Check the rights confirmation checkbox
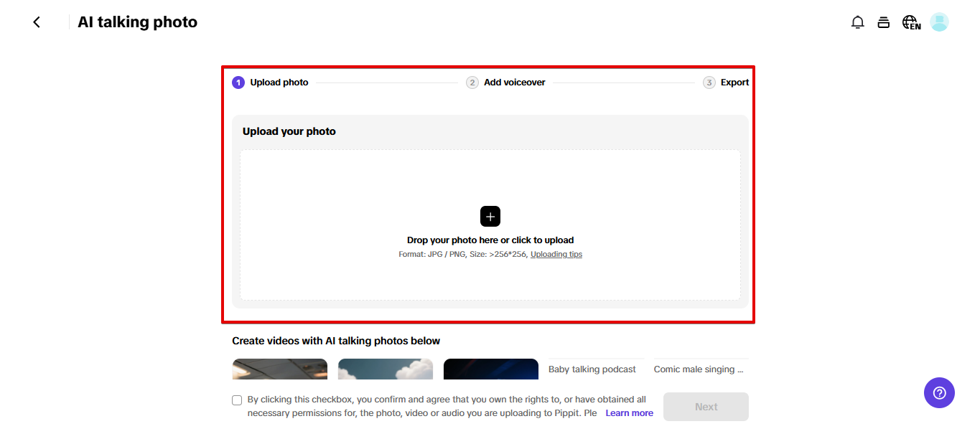The image size is (980, 434). 237,400
